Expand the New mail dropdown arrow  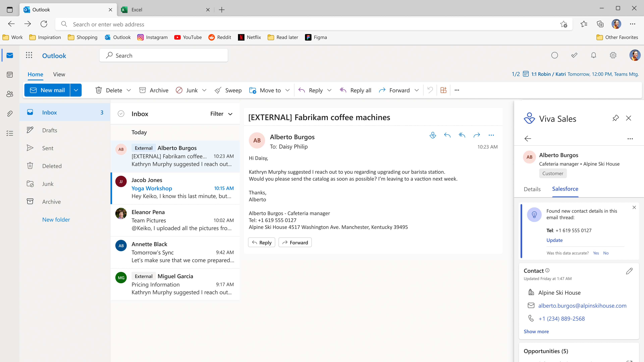tap(76, 90)
